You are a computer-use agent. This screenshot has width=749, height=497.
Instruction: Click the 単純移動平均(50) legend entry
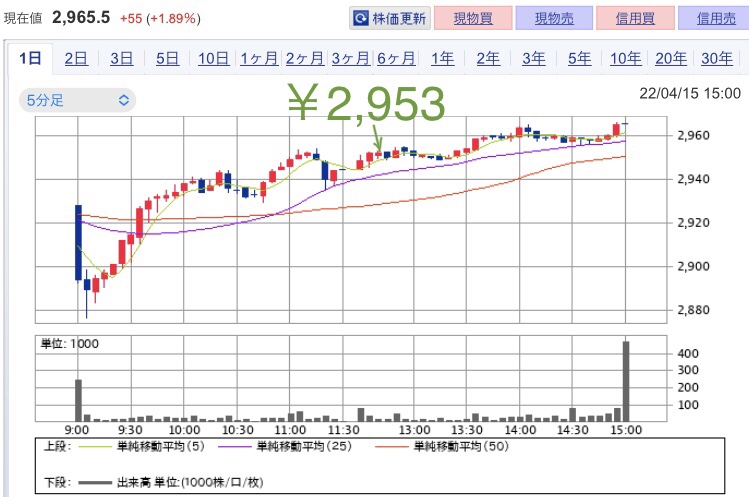point(442,446)
